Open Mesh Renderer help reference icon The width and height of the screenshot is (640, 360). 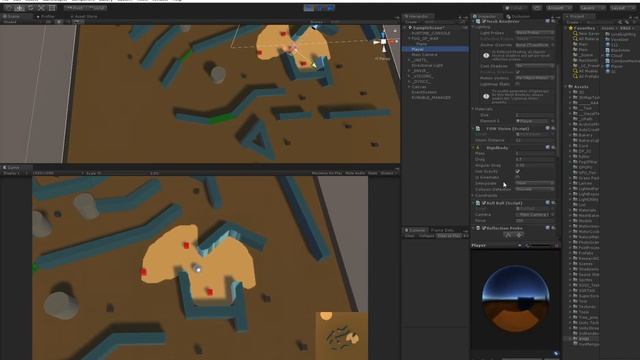(548, 21)
